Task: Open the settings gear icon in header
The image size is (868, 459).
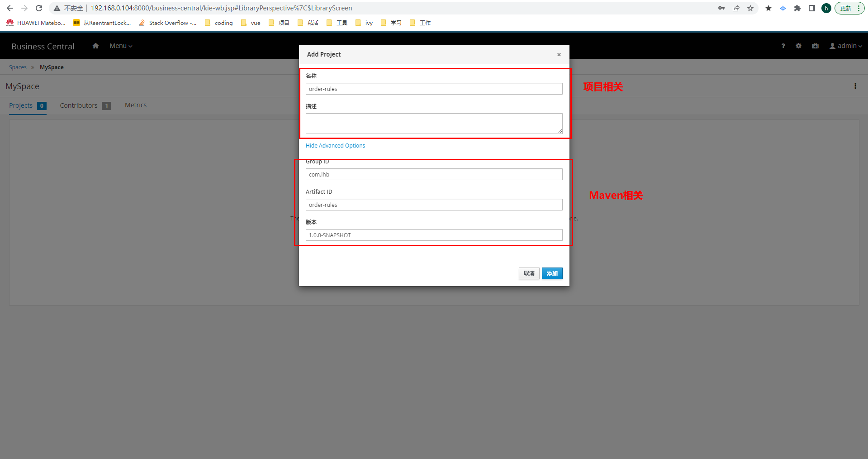Action: [798, 46]
